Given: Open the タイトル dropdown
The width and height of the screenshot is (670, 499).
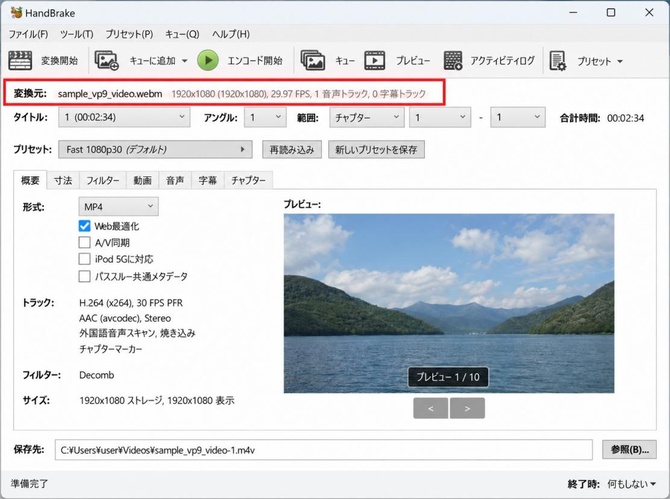Looking at the screenshot, I should click(x=124, y=117).
